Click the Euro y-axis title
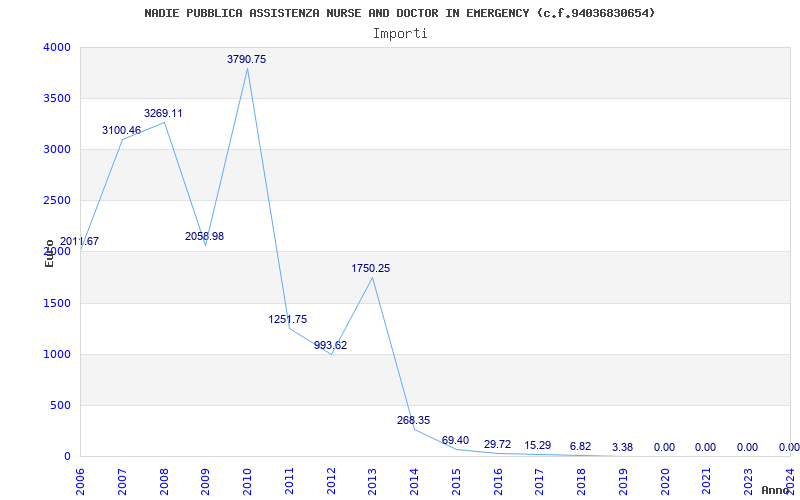 (x=49, y=253)
